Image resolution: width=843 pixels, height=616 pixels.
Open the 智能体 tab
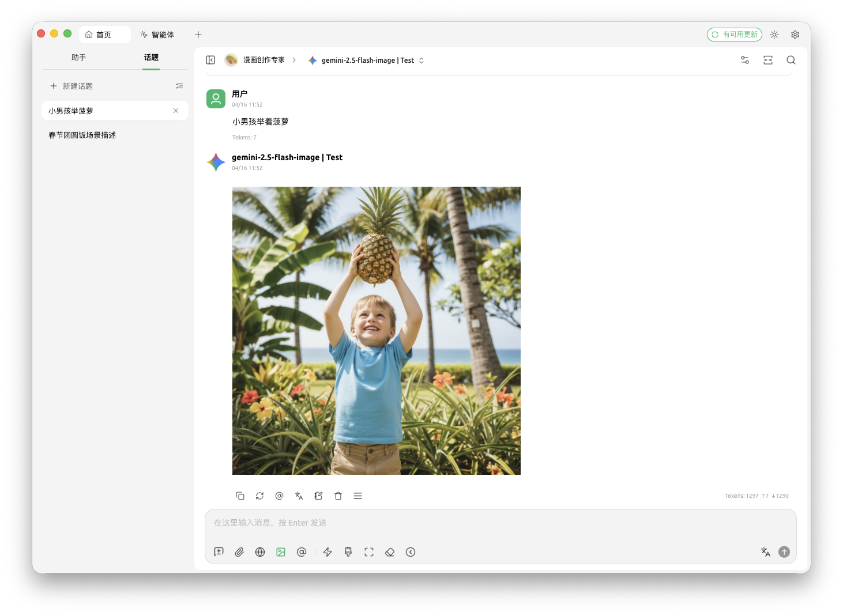click(157, 35)
